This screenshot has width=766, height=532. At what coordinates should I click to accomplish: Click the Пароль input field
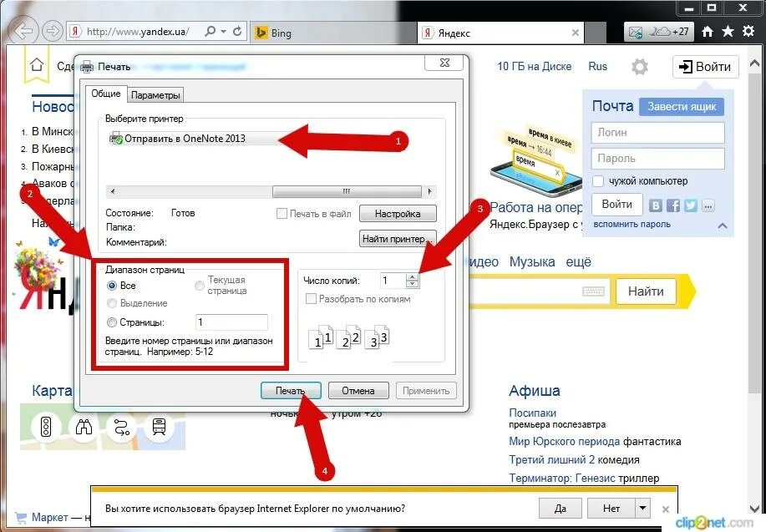[657, 159]
